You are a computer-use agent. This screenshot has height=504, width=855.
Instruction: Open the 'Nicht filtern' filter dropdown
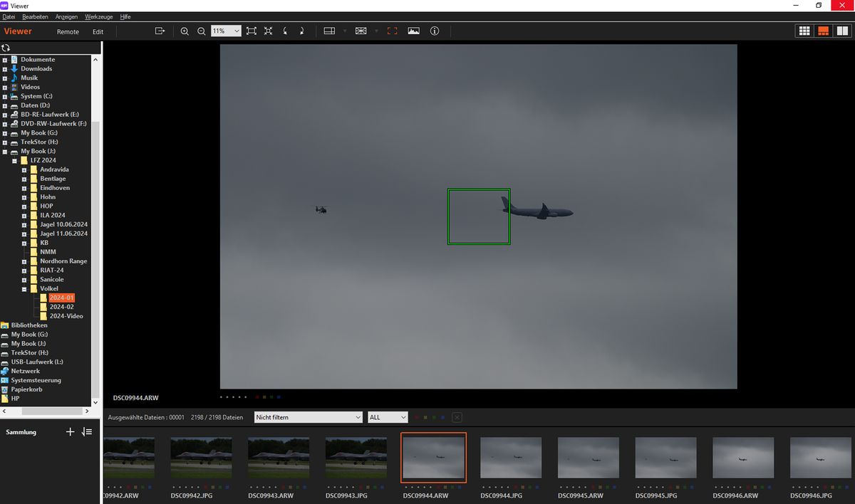click(308, 417)
